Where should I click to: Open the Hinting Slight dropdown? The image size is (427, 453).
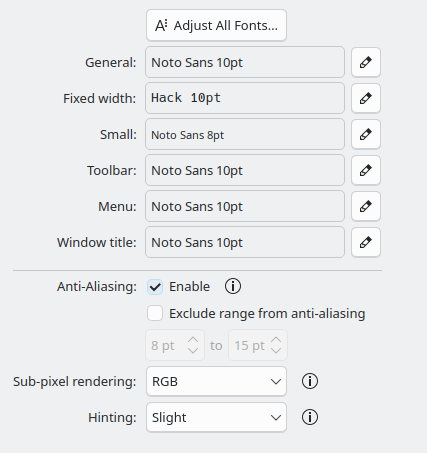tap(216, 417)
